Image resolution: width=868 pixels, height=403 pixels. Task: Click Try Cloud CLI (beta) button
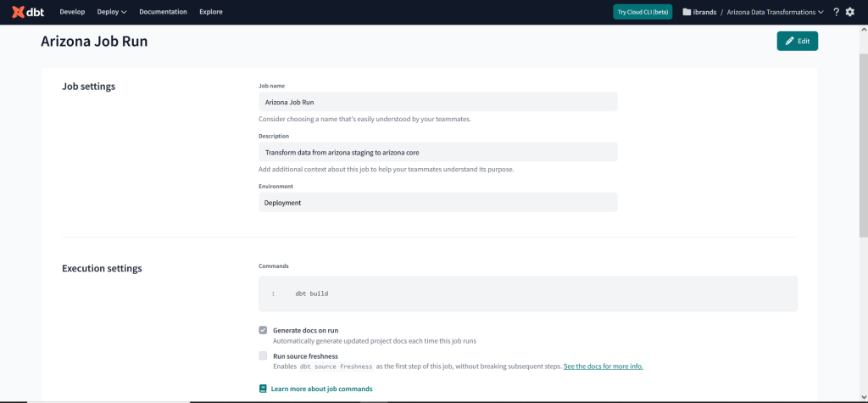coord(643,12)
